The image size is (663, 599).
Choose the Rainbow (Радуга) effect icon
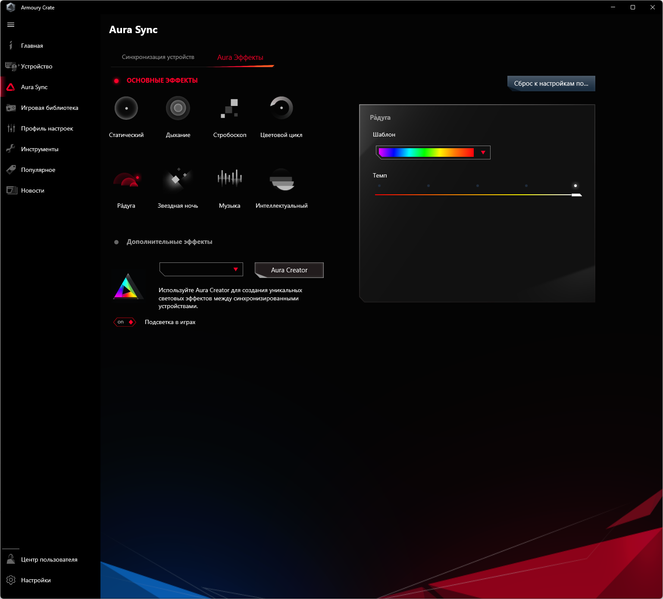126,179
